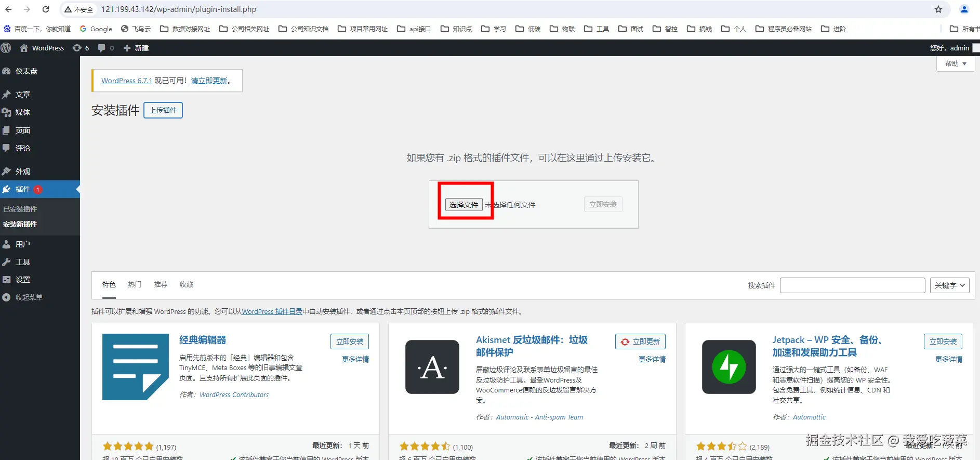The height and width of the screenshot is (460, 980).
Task: Click the Jetpack plugin icon
Action: [729, 367]
